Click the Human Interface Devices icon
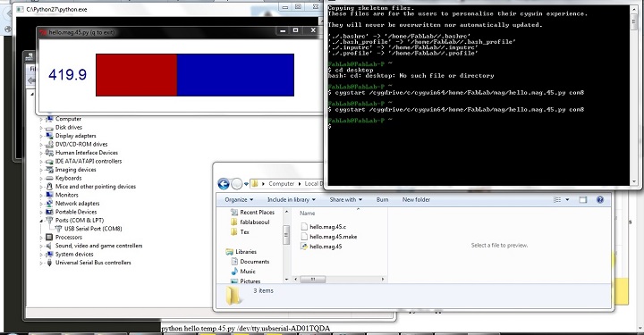This screenshot has width=644, height=335. coord(50,153)
